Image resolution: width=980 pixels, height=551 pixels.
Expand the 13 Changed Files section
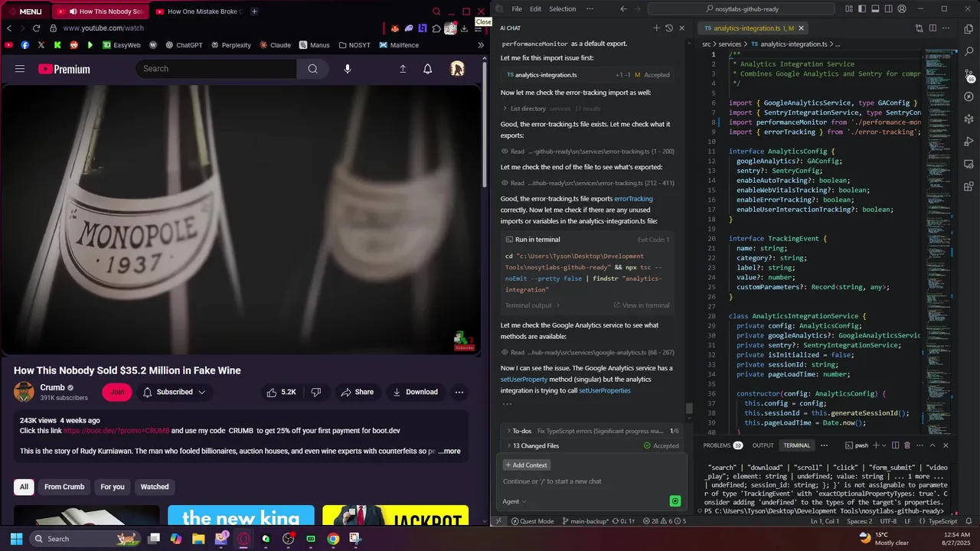click(x=592, y=445)
